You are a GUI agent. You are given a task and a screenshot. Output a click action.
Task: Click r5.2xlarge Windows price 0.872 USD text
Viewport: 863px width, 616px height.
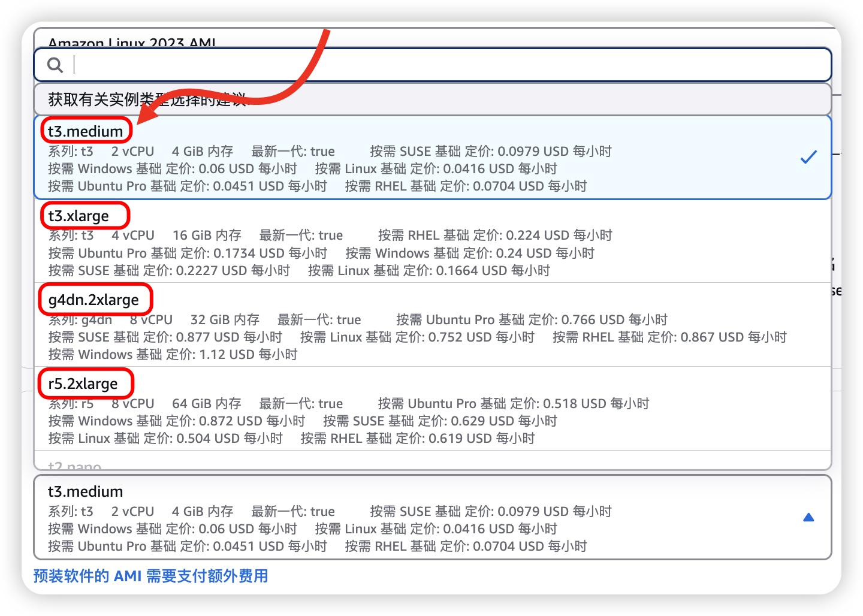point(177,421)
